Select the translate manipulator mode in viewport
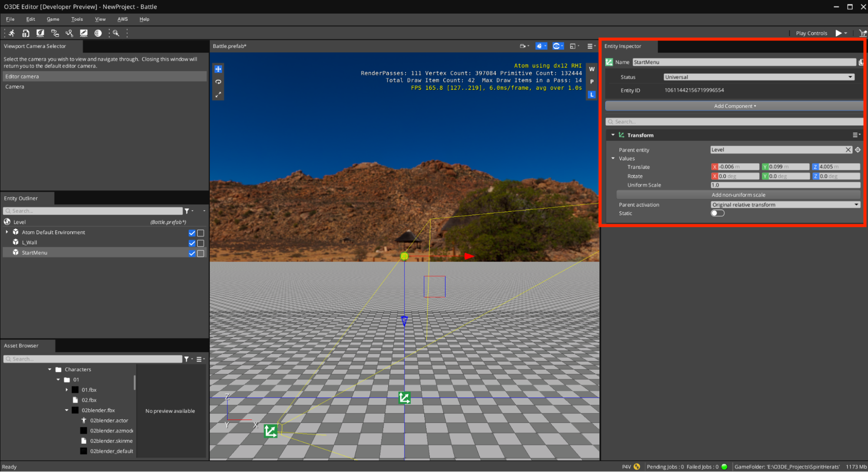 [218, 69]
